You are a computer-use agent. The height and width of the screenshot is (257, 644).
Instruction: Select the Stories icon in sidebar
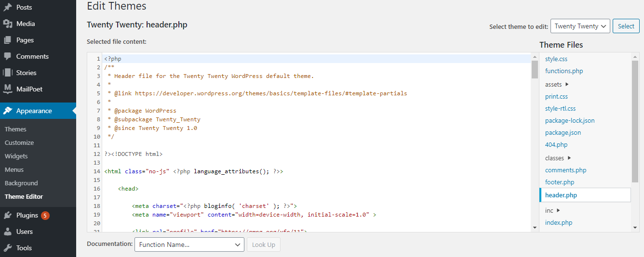click(x=8, y=73)
